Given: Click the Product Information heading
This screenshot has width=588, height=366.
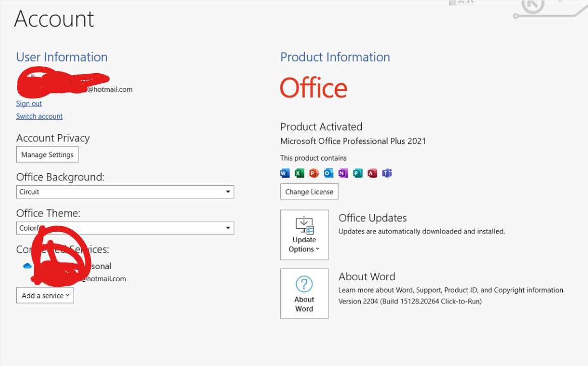Looking at the screenshot, I should pos(335,57).
